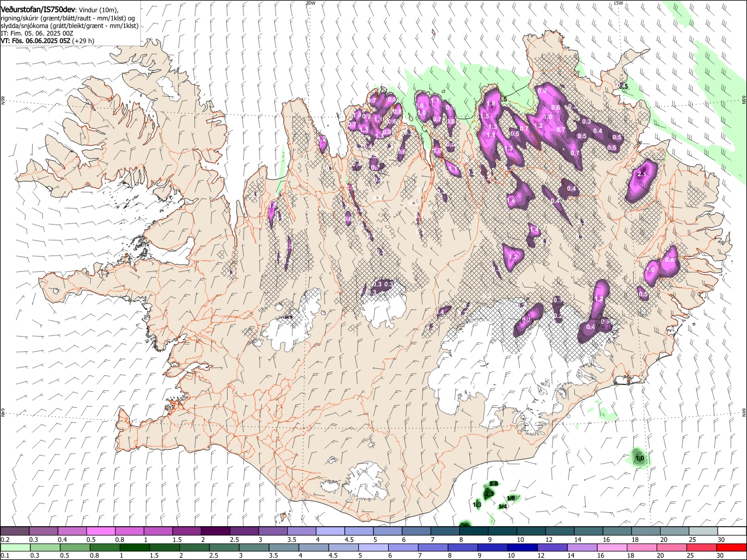The width and height of the screenshot is (747, 560).
Task: Click the '0.3' label under the snow legend
Action: [33, 540]
